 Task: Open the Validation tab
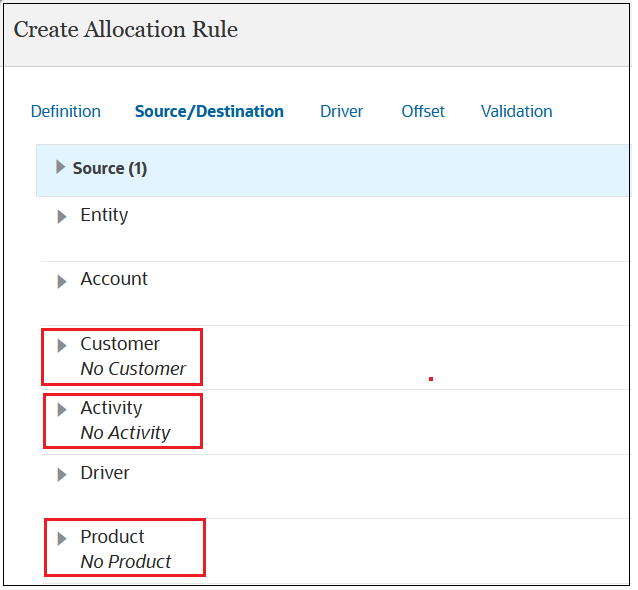(516, 112)
